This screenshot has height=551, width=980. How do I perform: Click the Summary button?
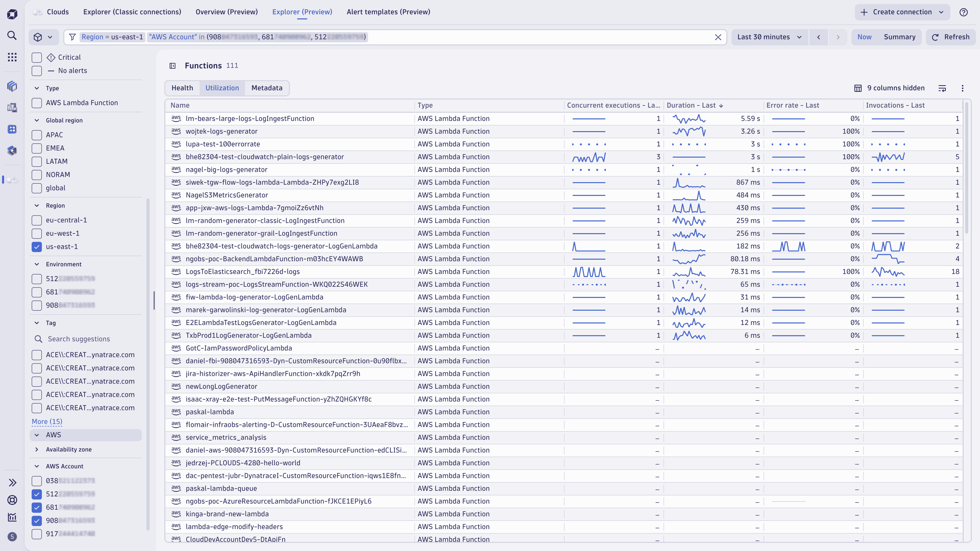(x=899, y=37)
